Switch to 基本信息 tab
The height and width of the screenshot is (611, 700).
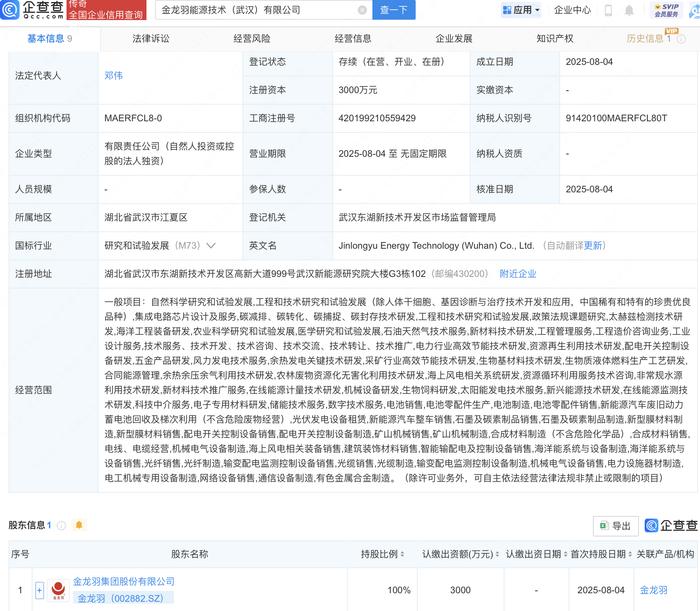(50, 39)
